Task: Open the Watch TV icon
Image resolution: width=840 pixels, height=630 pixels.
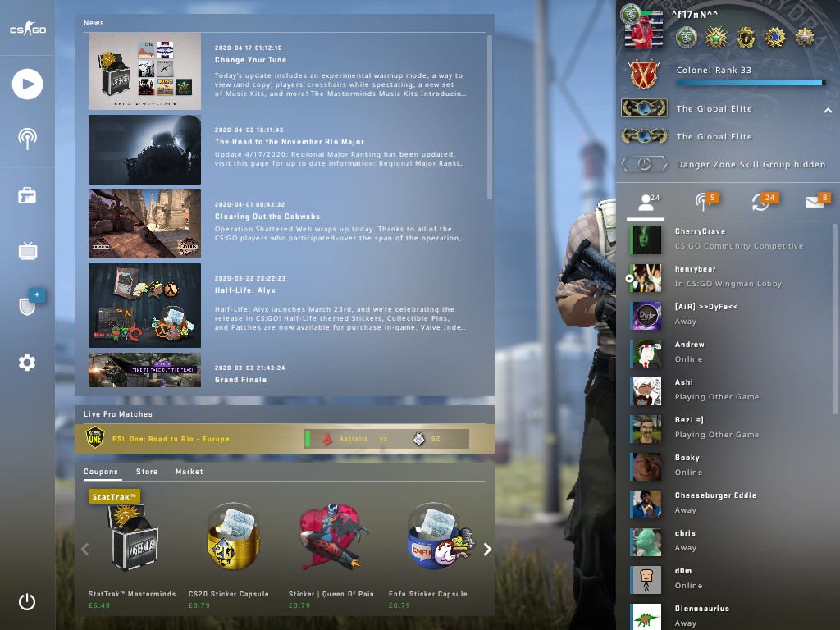Action: tap(27, 251)
